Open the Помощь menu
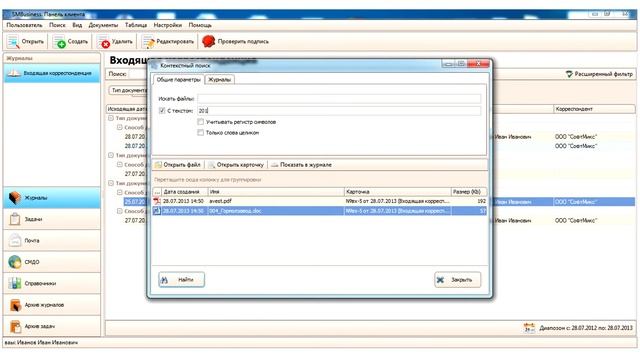640x360 pixels. pos(200,25)
